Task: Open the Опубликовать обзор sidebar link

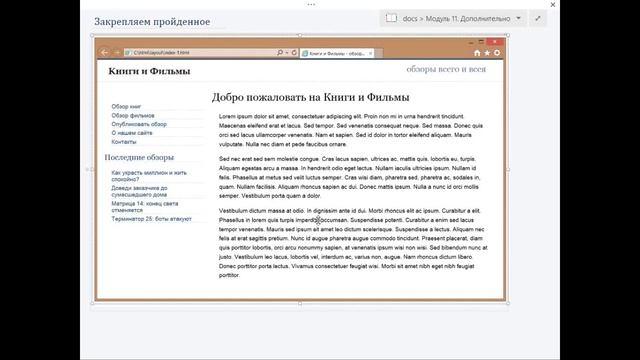Action: tap(139, 124)
